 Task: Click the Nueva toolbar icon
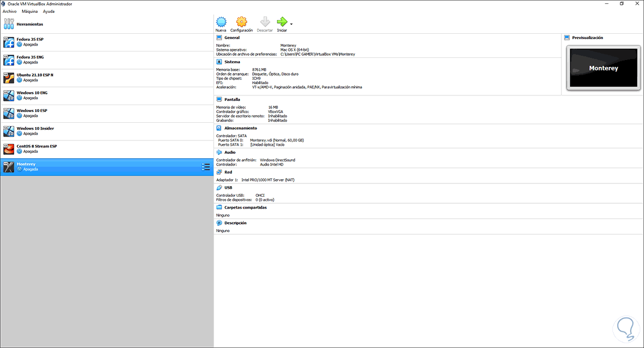pos(221,22)
